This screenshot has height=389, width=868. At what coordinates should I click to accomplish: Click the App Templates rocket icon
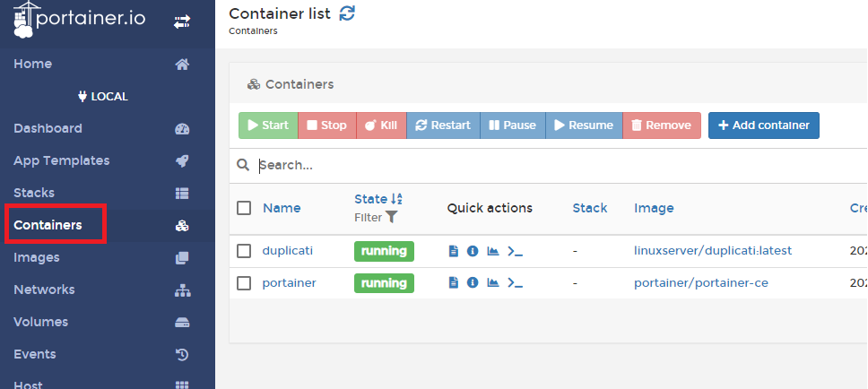[182, 161]
